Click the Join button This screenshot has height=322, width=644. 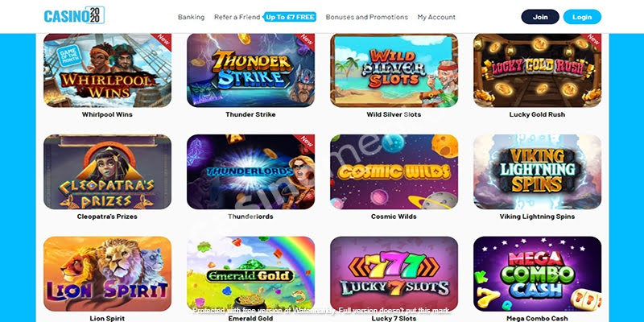[x=540, y=17]
